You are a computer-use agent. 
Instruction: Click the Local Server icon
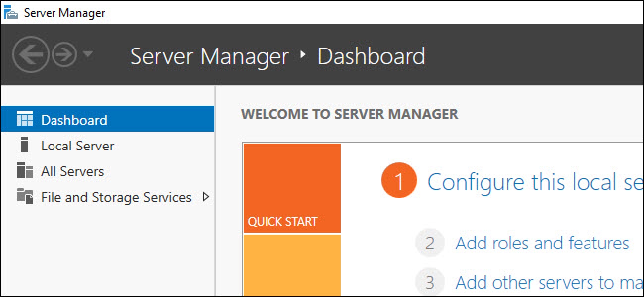[23, 145]
